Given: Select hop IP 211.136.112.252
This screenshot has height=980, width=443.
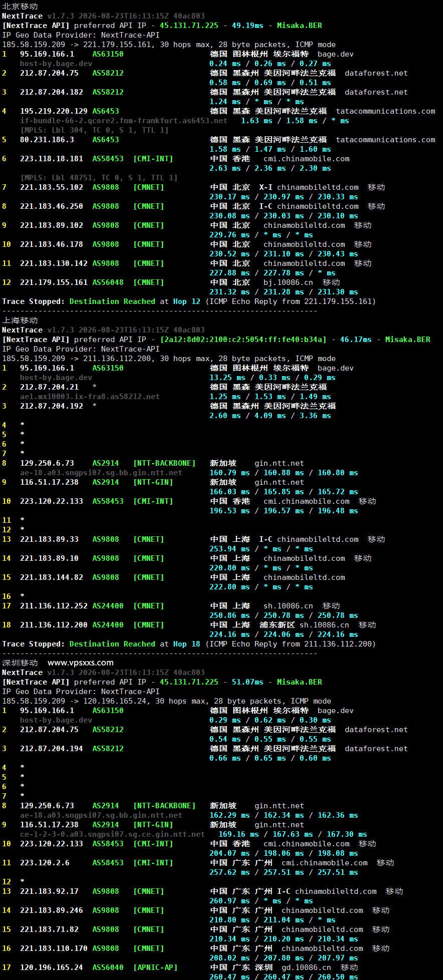Looking at the screenshot, I should pyautogui.click(x=54, y=606).
